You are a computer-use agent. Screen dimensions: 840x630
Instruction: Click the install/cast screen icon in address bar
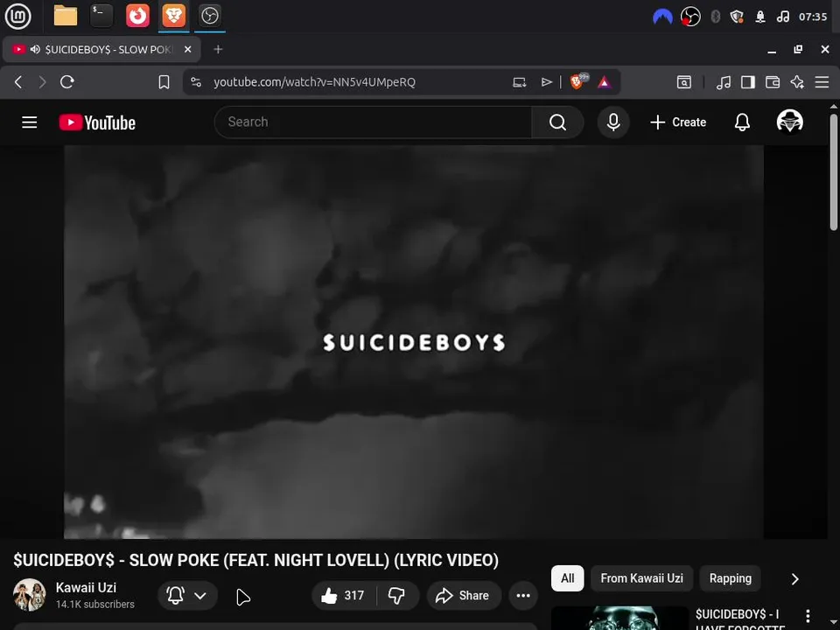pyautogui.click(x=519, y=82)
